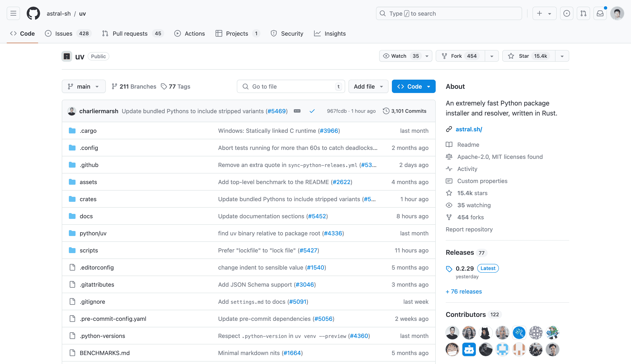Click the GitHub logo icon
Viewport: 631px width, 364px height.
point(33,14)
